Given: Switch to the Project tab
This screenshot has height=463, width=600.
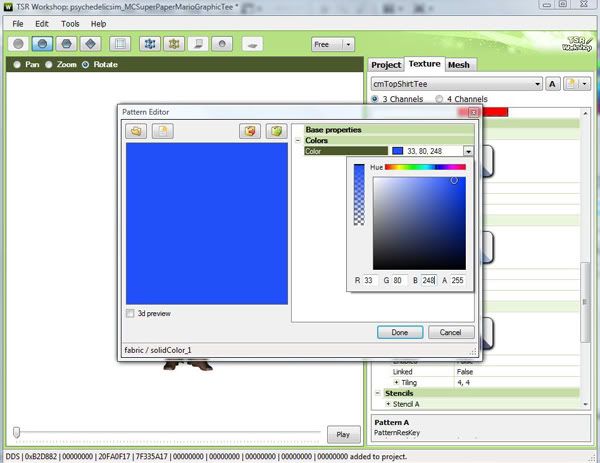Looking at the screenshot, I should (x=386, y=65).
